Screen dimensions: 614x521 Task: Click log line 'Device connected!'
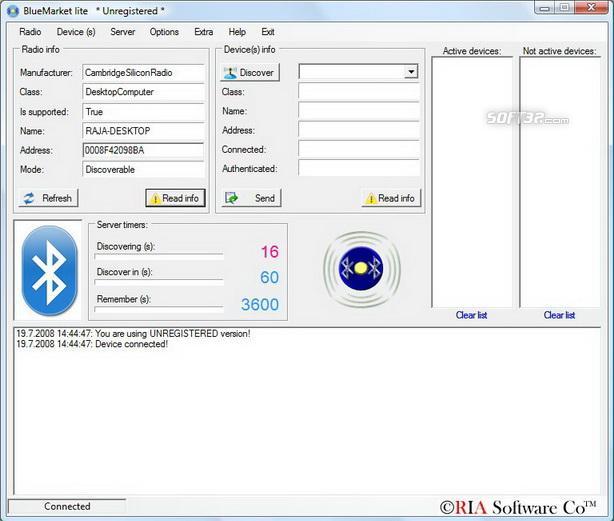click(x=92, y=344)
